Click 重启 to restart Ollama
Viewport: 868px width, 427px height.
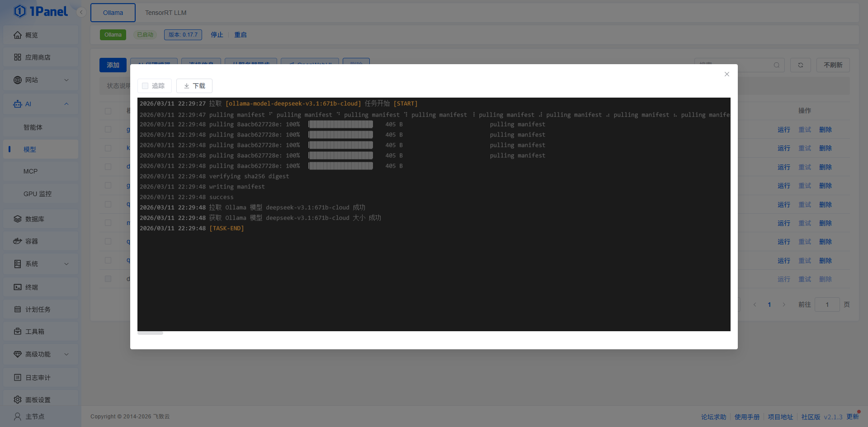(x=241, y=35)
